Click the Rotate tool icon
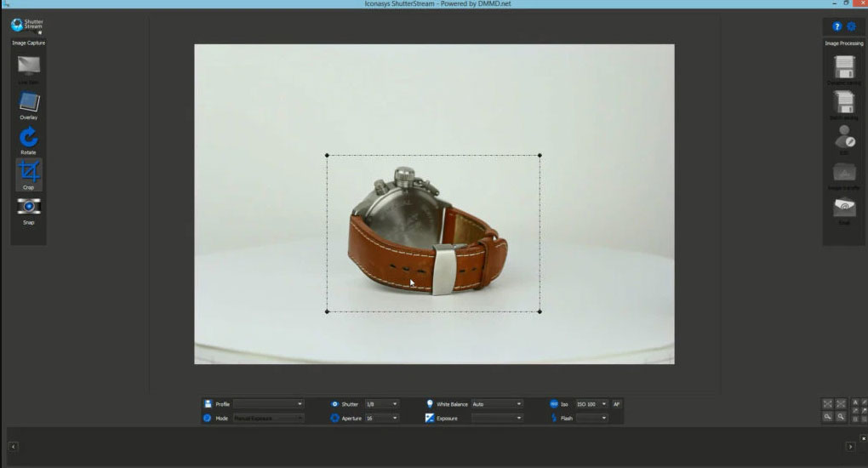The height and width of the screenshot is (468, 868). click(29, 137)
